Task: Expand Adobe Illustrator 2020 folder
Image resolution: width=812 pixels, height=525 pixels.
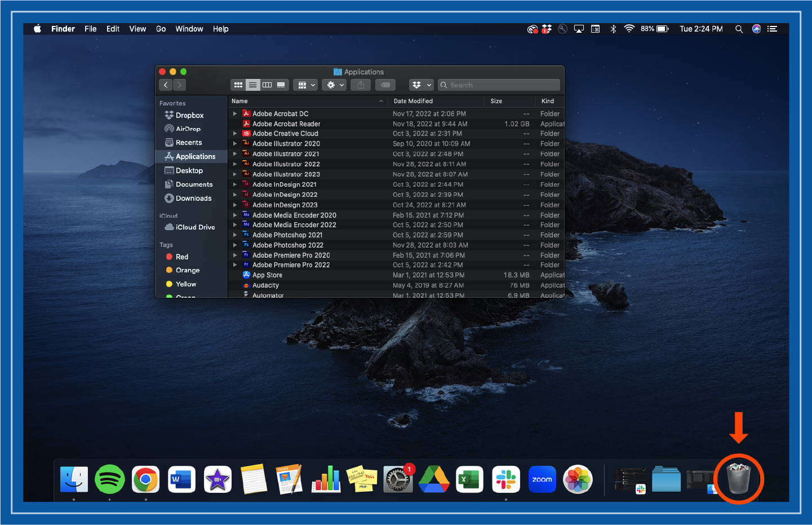Action: click(235, 144)
